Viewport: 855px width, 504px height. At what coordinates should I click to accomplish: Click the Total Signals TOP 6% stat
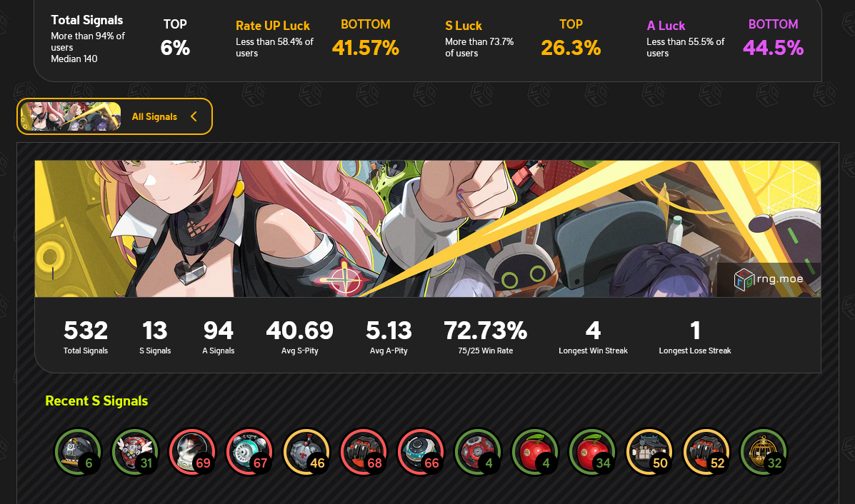click(x=175, y=39)
